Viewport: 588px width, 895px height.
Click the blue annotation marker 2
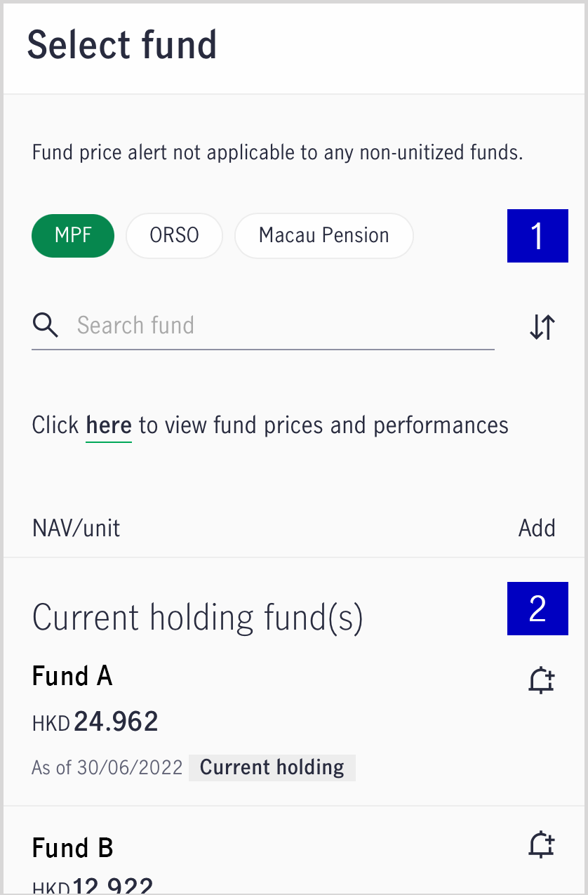click(x=537, y=609)
